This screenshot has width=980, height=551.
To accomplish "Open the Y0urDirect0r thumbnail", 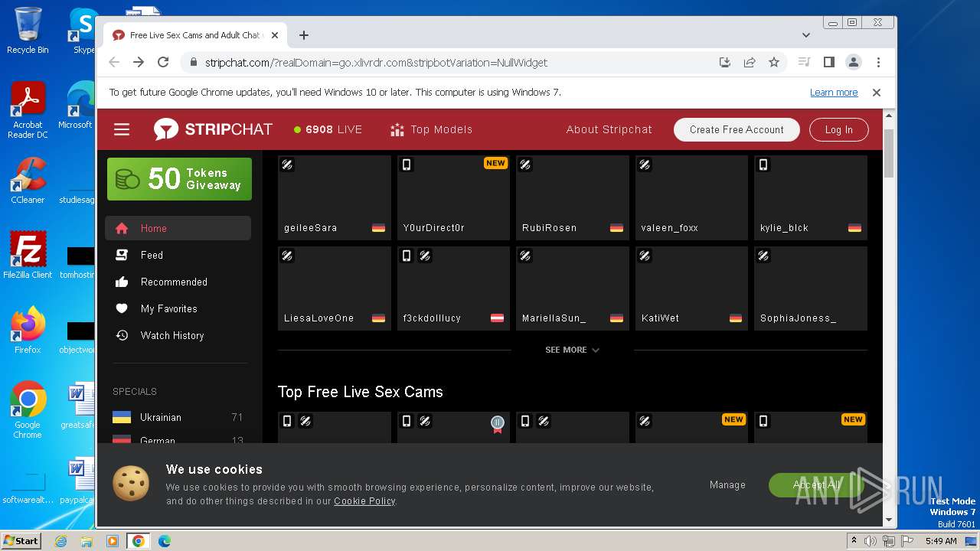I will tap(453, 197).
